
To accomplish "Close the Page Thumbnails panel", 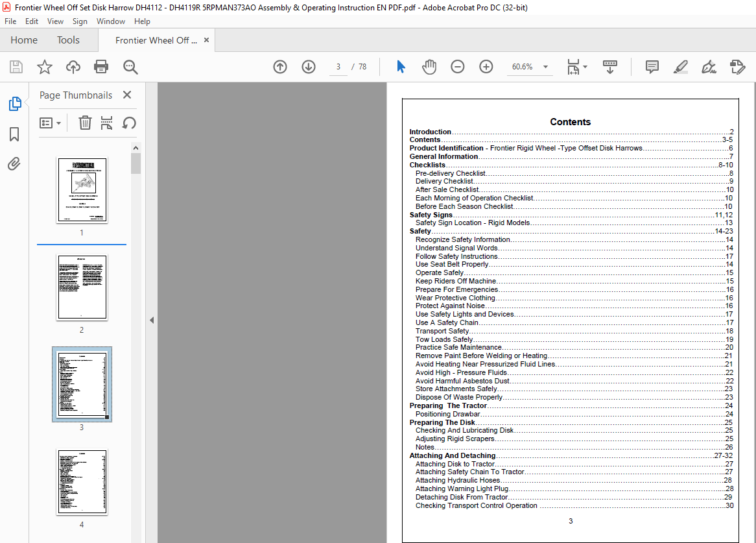I will [127, 95].
